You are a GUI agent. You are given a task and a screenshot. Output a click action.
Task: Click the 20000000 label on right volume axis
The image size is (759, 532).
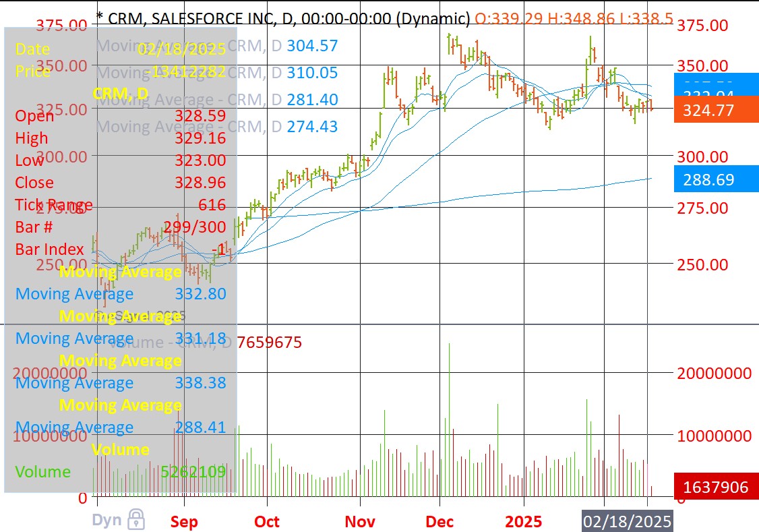715,374
